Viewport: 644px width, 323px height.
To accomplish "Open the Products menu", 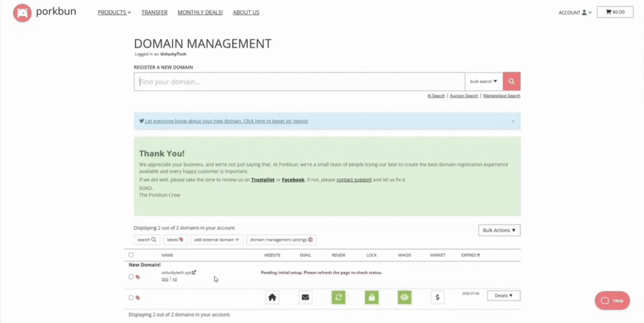I will point(114,13).
